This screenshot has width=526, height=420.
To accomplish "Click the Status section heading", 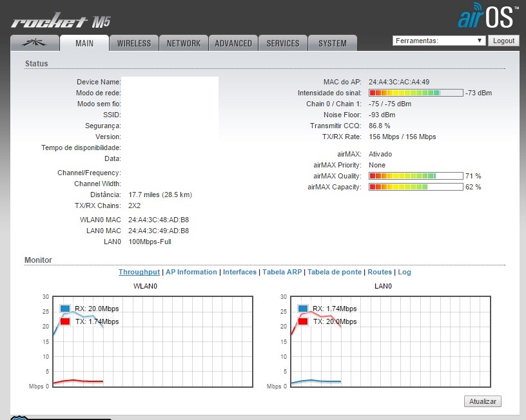I will (x=37, y=63).
